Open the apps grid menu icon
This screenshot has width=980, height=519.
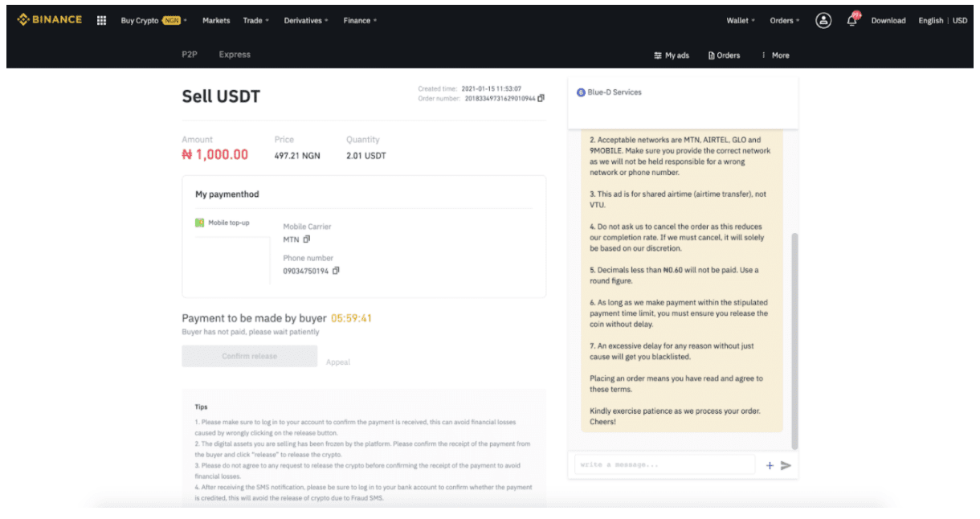(101, 20)
